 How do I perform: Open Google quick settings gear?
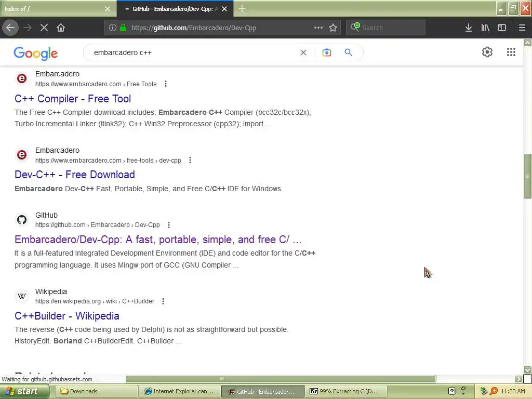(x=487, y=52)
